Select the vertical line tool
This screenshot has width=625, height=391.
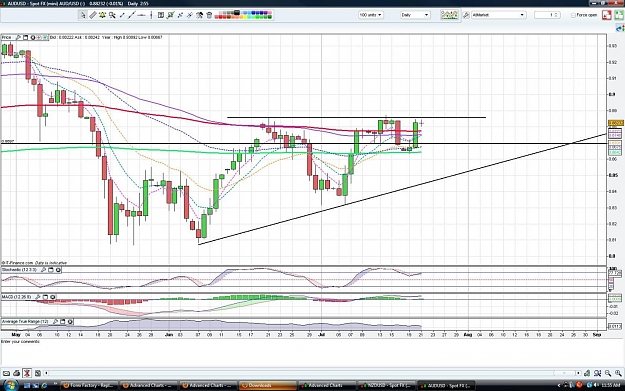click(x=151, y=15)
